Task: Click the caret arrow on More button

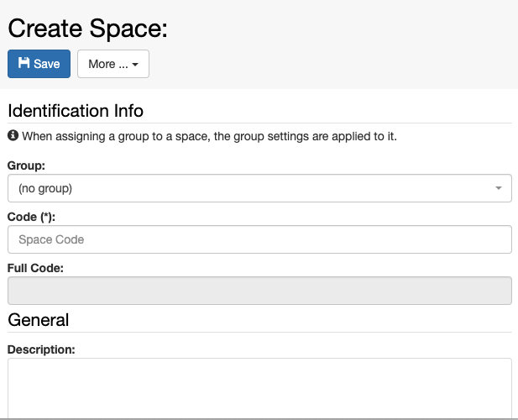Action: [x=135, y=65]
